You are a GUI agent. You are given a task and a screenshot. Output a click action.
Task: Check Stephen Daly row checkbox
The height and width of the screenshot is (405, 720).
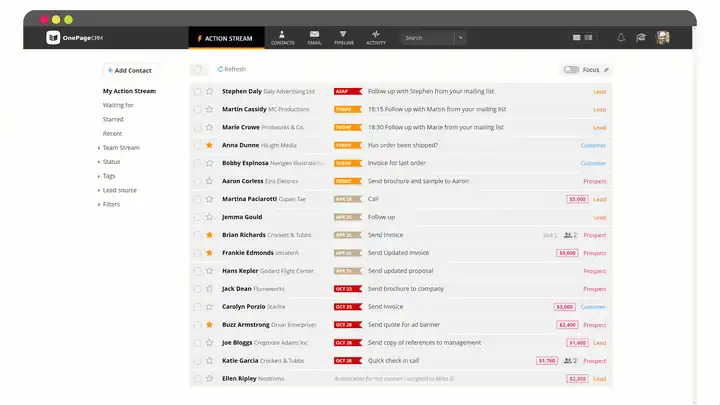197,92
